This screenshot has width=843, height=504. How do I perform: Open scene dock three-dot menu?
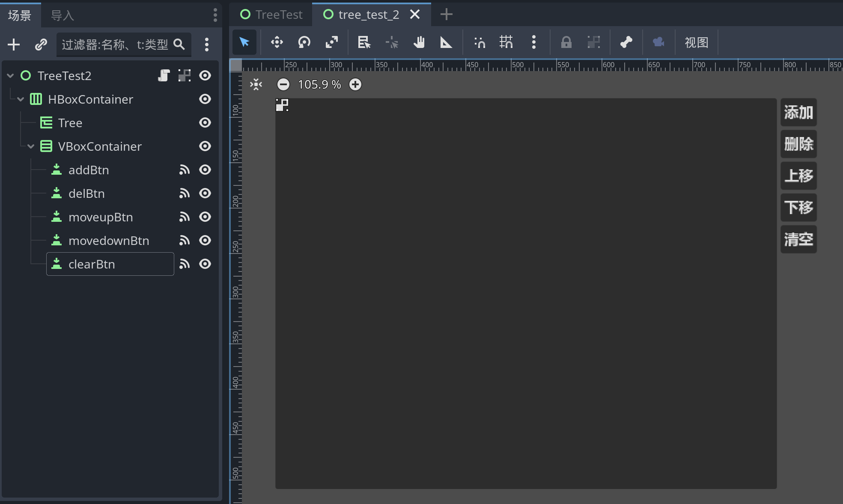[215, 15]
